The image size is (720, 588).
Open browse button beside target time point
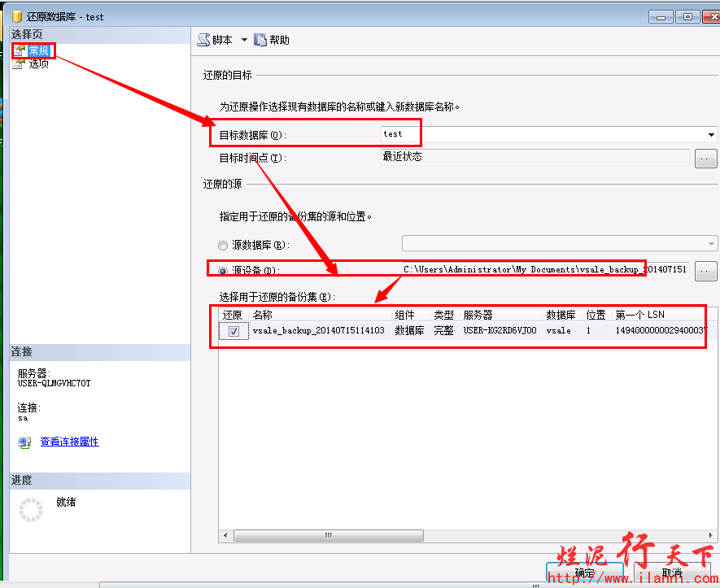(705, 159)
